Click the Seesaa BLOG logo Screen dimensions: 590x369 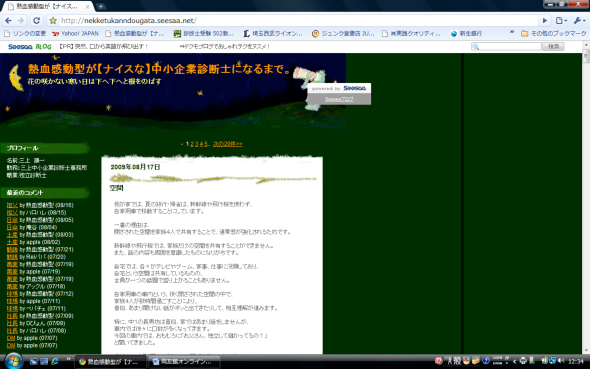pos(30,47)
